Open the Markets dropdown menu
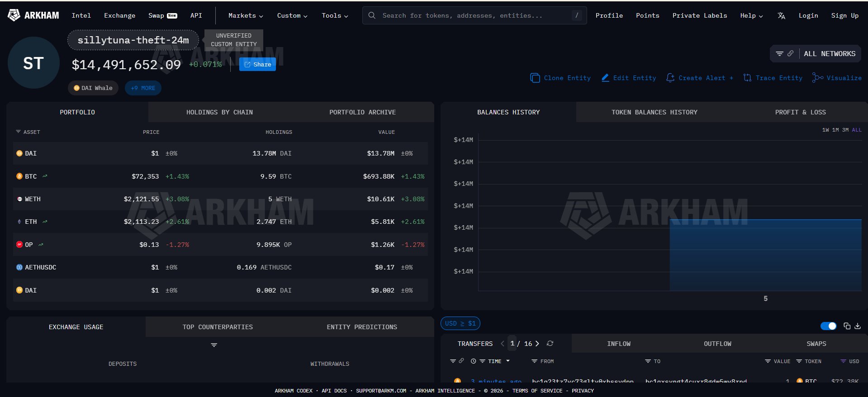The width and height of the screenshot is (868, 397). pyautogui.click(x=246, y=15)
